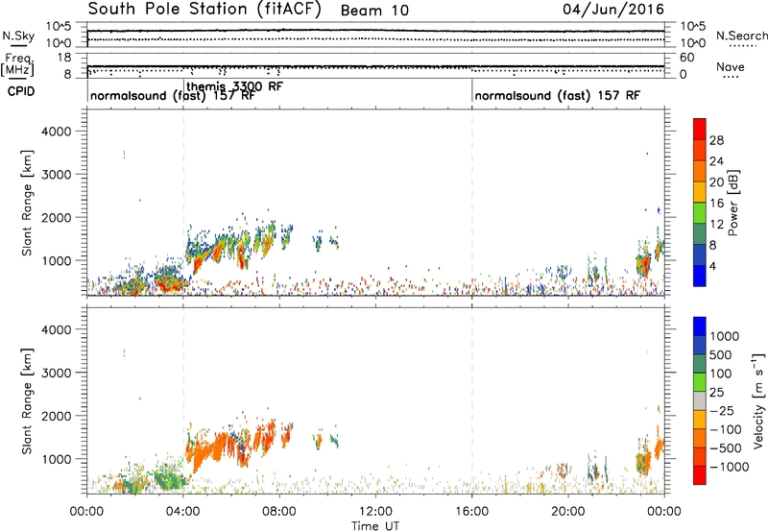The image size is (768, 532).
Task: Click the '04:00' time axis label
Action: click(182, 512)
